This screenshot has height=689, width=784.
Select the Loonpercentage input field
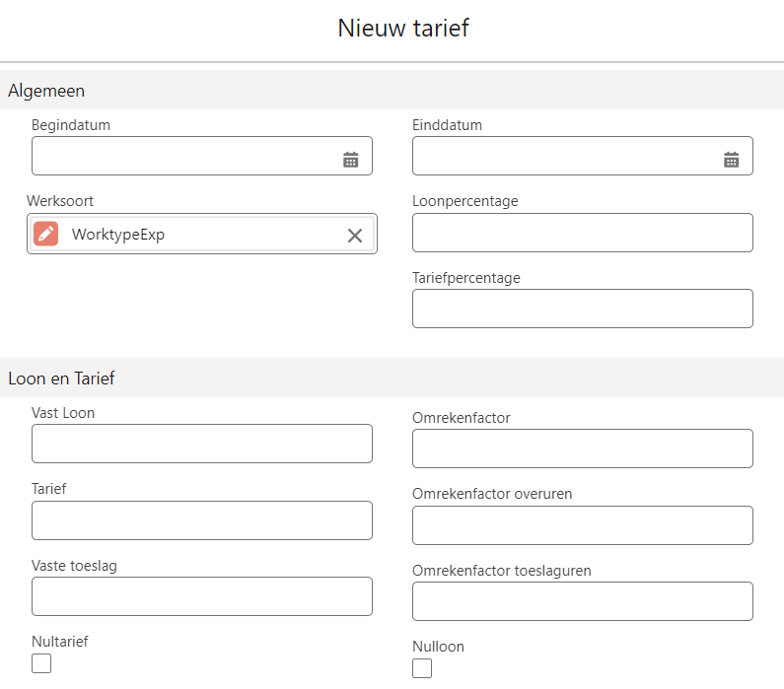(x=582, y=233)
